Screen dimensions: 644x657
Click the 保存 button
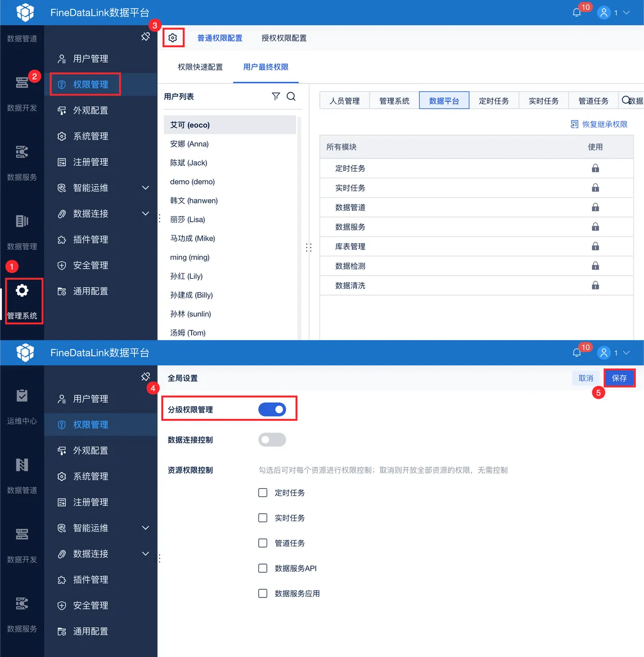click(x=619, y=378)
